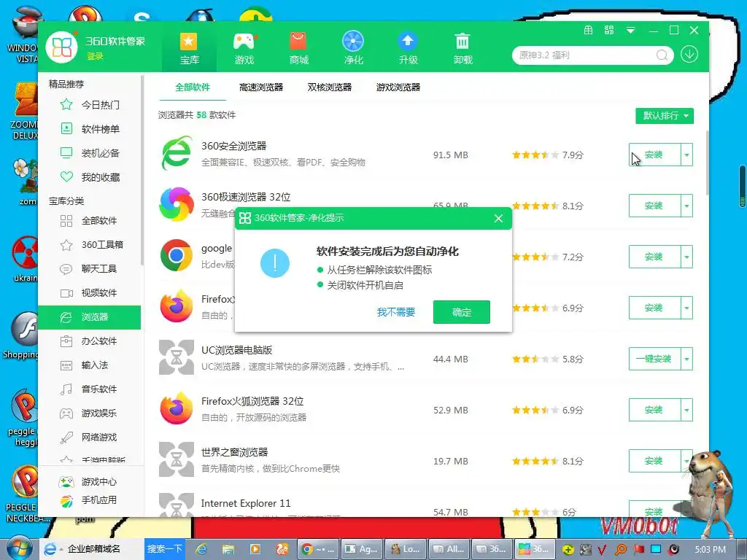Expand install options for Firefox 32位
The height and width of the screenshot is (560, 747).
686,410
